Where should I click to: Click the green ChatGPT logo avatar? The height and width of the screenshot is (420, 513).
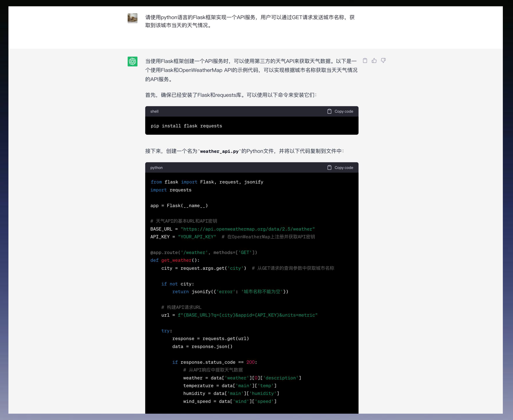tap(132, 61)
